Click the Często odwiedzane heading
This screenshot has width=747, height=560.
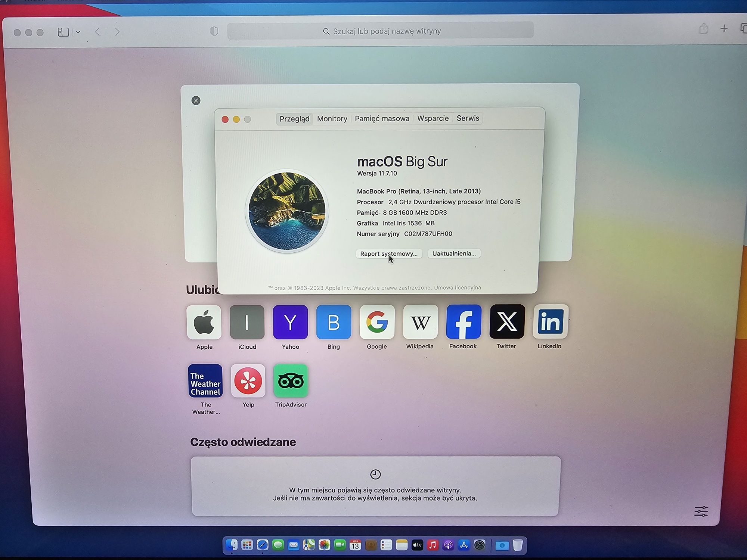[x=243, y=442]
